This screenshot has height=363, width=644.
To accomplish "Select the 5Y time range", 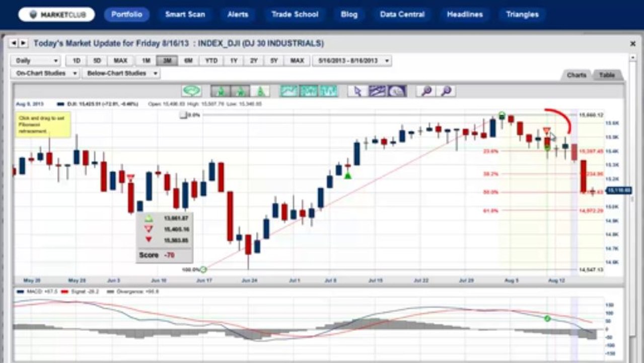I will point(274,60).
